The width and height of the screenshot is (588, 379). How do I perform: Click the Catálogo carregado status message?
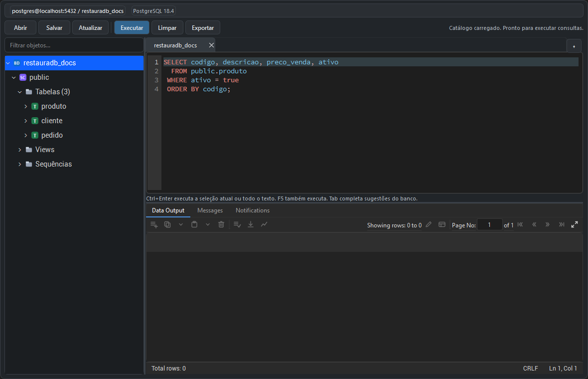pos(516,28)
